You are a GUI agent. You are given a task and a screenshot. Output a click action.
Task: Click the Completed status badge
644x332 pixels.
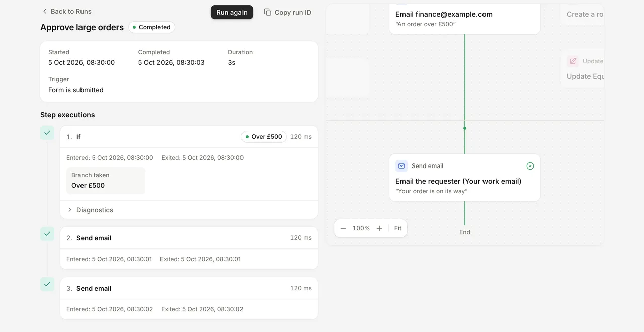[x=152, y=27]
